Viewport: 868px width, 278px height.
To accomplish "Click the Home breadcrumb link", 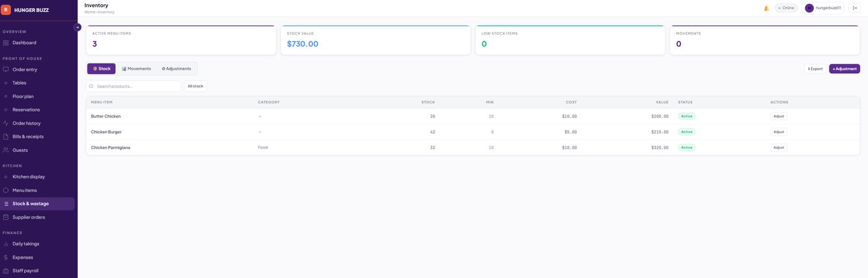I will [x=90, y=12].
